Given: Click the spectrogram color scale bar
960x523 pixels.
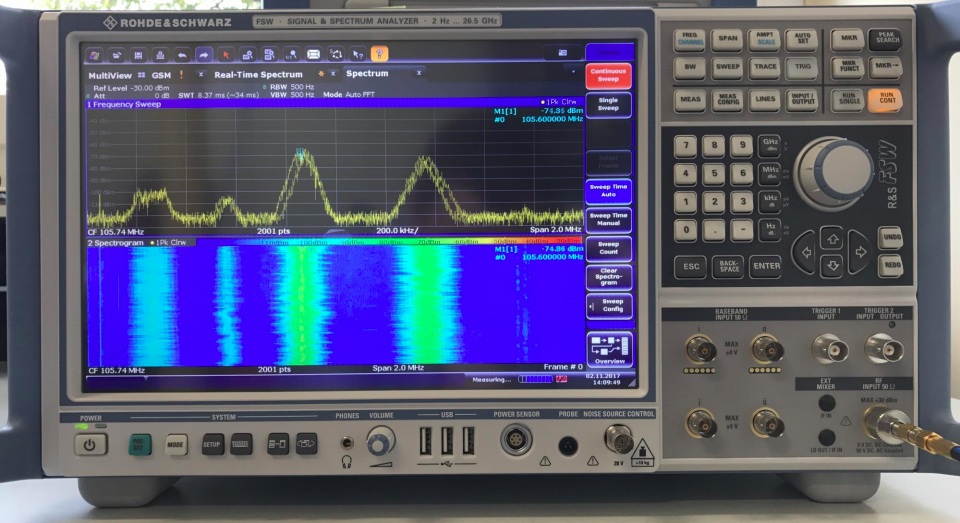Looking at the screenshot, I should point(420,241).
